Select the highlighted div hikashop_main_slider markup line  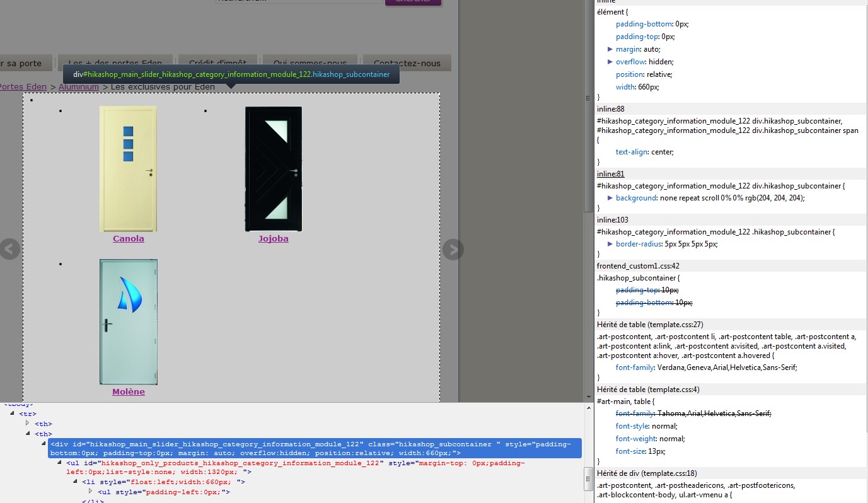tap(315, 448)
